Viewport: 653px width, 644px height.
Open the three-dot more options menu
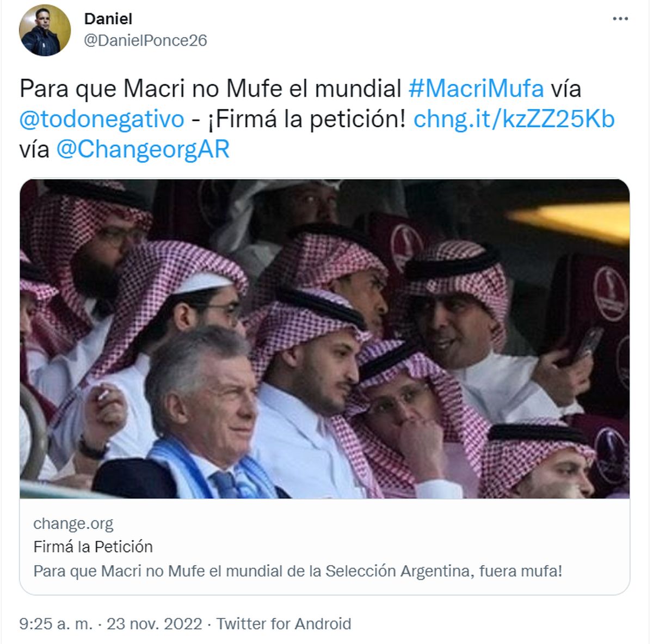(x=620, y=19)
